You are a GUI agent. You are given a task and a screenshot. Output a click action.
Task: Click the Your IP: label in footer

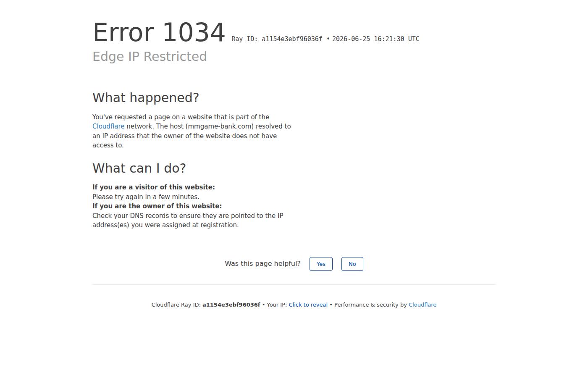(x=277, y=305)
